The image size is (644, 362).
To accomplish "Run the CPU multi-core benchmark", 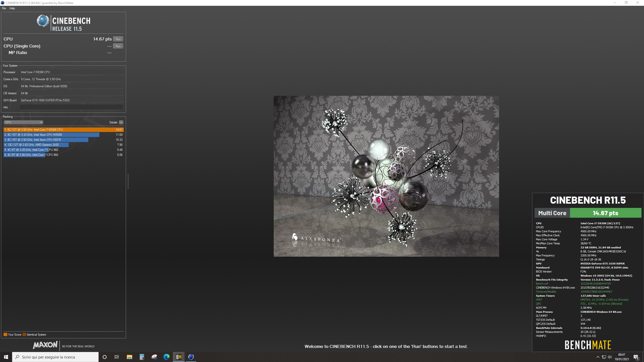I will [118, 39].
